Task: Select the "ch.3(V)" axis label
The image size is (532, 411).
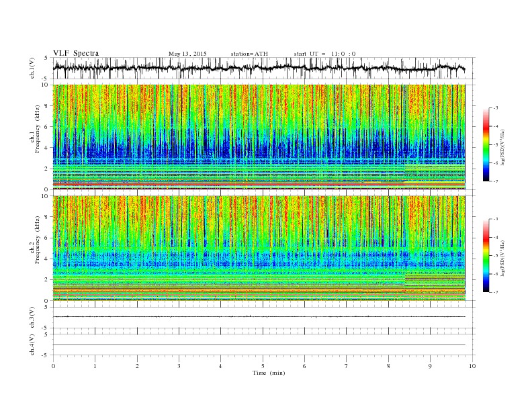Action: (x=32, y=317)
